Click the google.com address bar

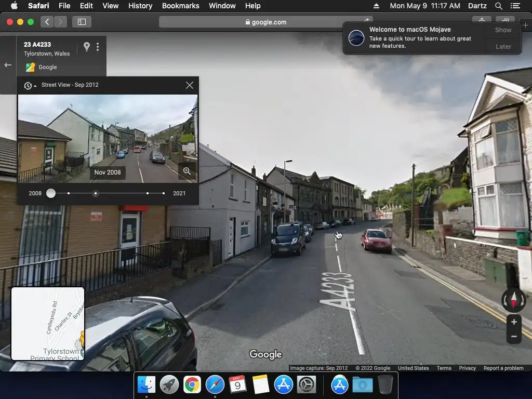265,22
